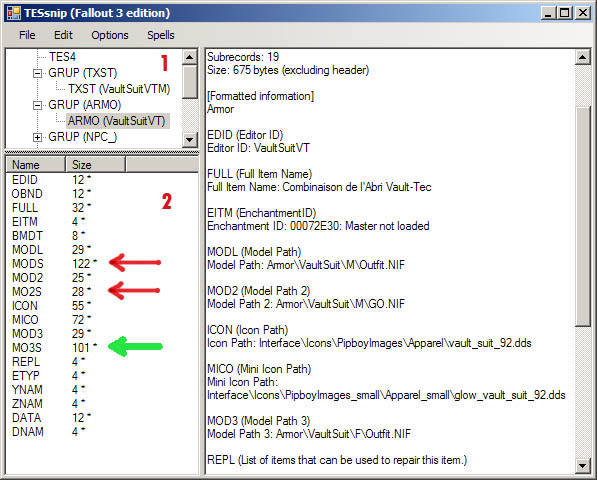
Task: Open the Options menu
Action: pyautogui.click(x=110, y=35)
